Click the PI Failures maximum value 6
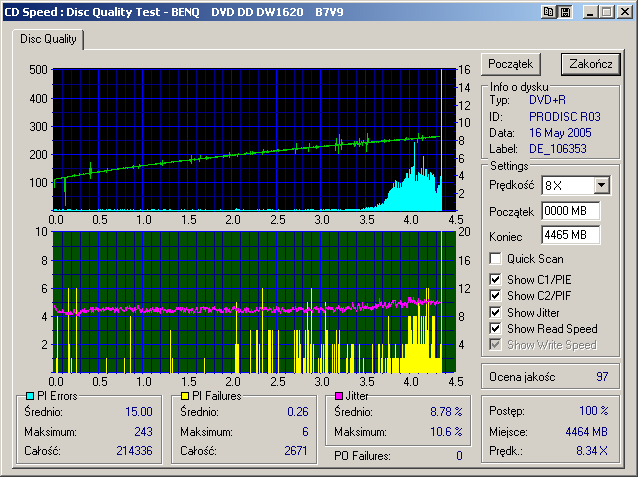 [x=305, y=431]
